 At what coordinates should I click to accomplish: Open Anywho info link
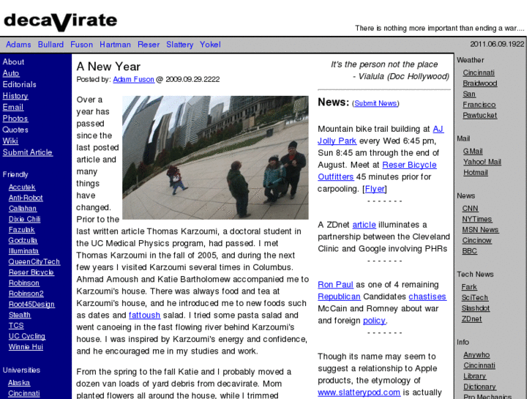coord(476,355)
